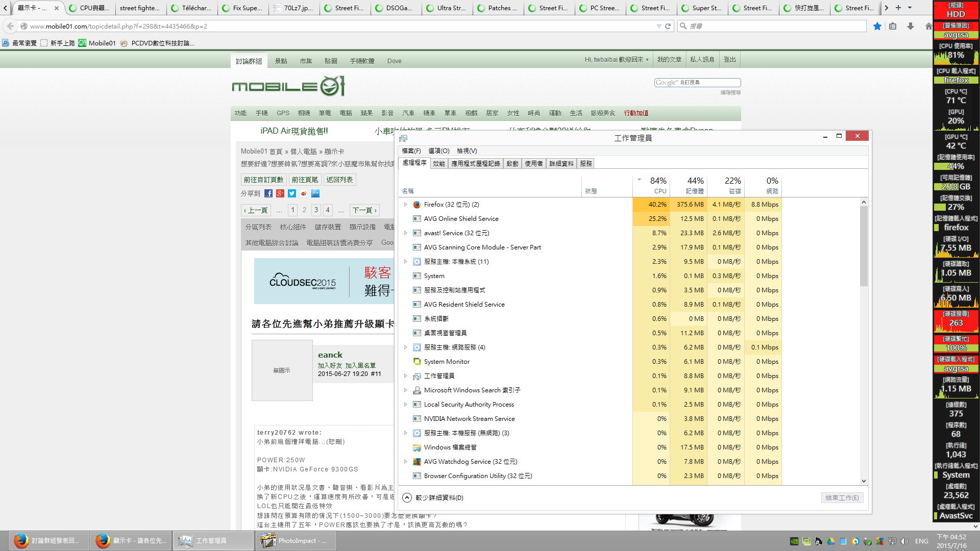Click volume speaker icon in system tray
The image size is (980, 551).
click(904, 541)
